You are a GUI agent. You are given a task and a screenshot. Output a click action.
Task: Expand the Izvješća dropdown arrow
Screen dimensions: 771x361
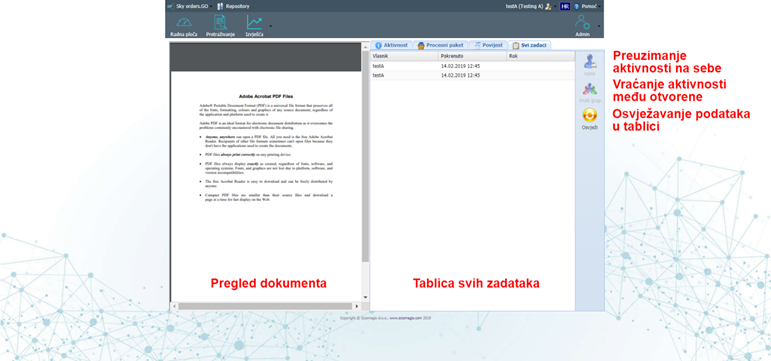click(x=270, y=26)
